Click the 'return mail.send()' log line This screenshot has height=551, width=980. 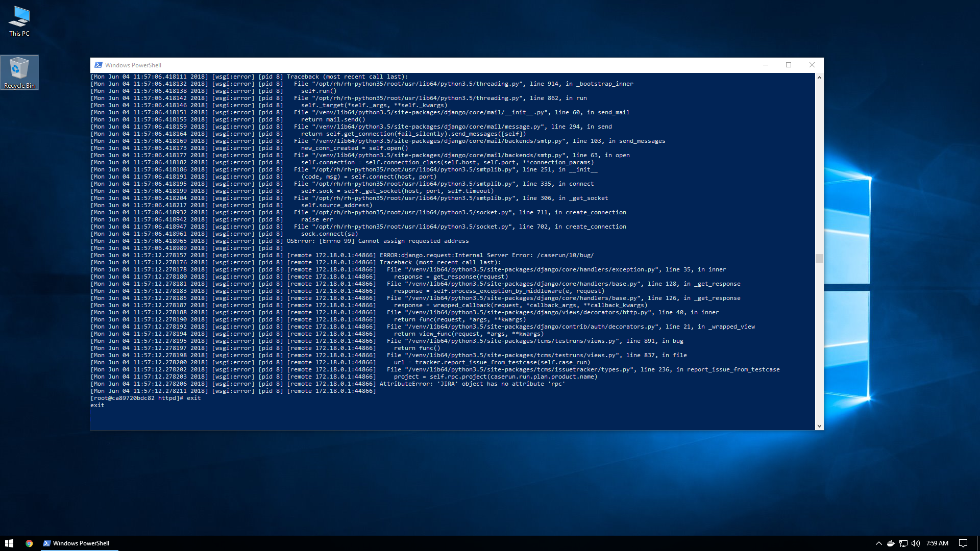(333, 119)
